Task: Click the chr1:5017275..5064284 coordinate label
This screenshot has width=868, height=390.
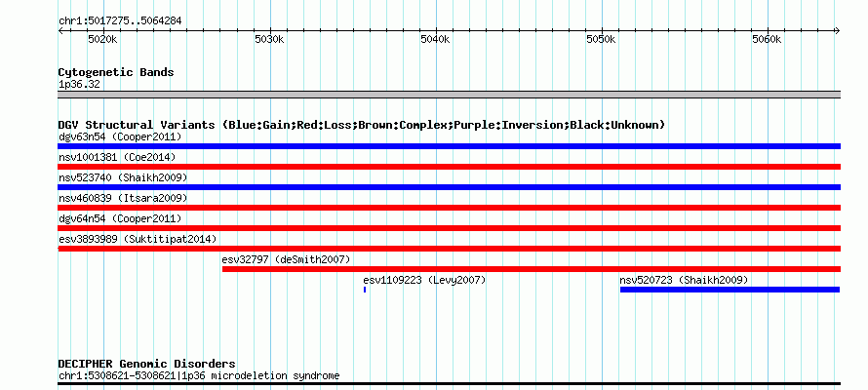Action: click(x=120, y=21)
